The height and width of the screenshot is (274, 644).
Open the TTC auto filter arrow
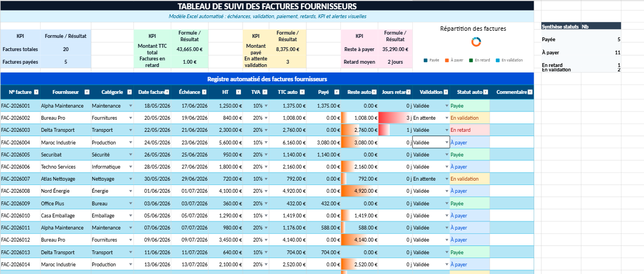tap(303, 92)
